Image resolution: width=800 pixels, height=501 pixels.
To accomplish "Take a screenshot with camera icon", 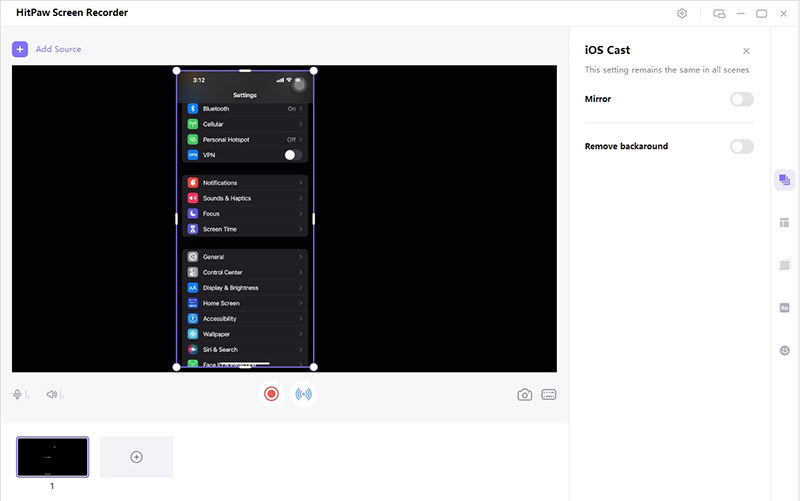I will pos(524,394).
